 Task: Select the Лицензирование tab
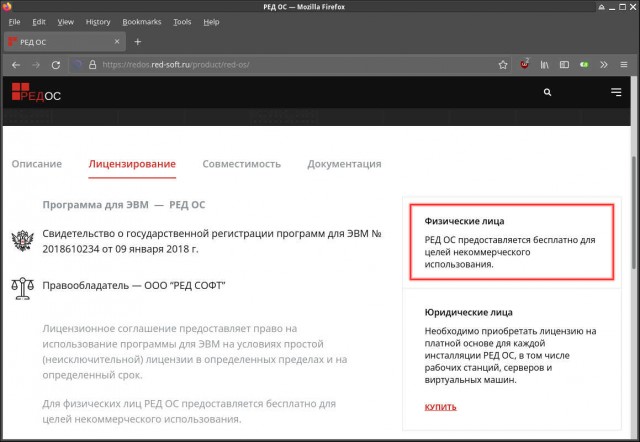pyautogui.click(x=132, y=164)
